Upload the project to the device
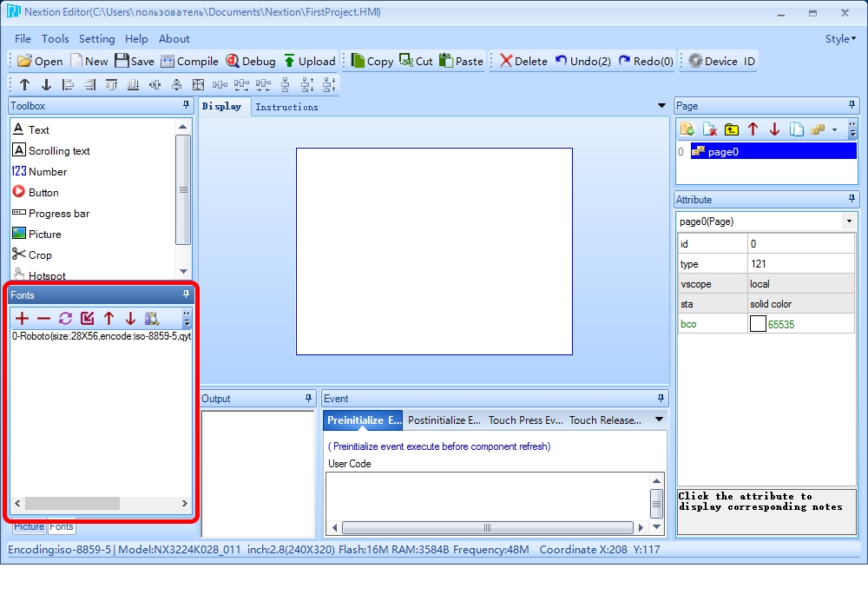Image resolution: width=868 pixels, height=595 pixels. pos(310,61)
